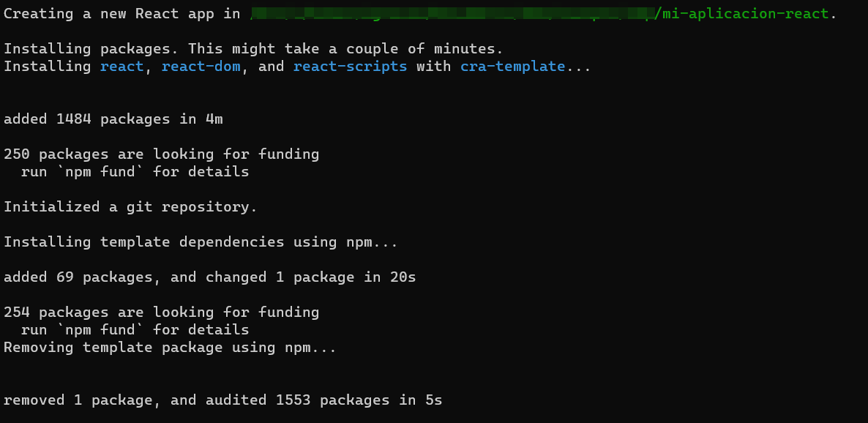Click the 'added 1484 packages in 4m' line
This screenshot has height=423, width=868.
tap(113, 119)
